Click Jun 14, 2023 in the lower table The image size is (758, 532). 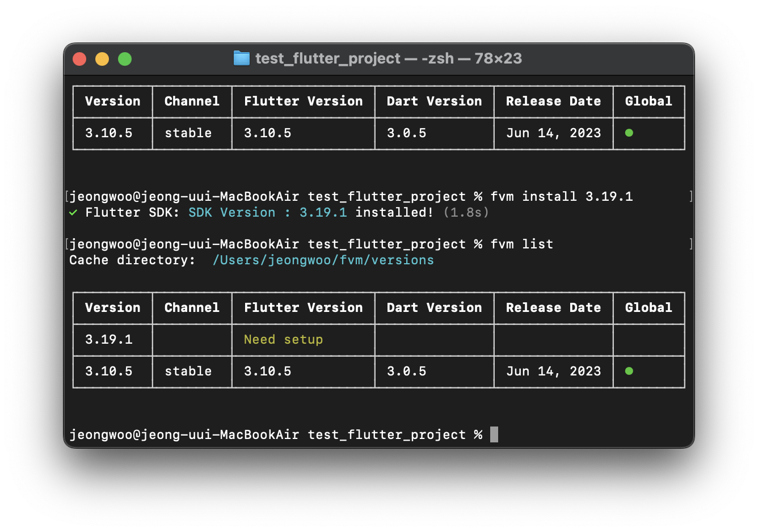pyautogui.click(x=554, y=371)
